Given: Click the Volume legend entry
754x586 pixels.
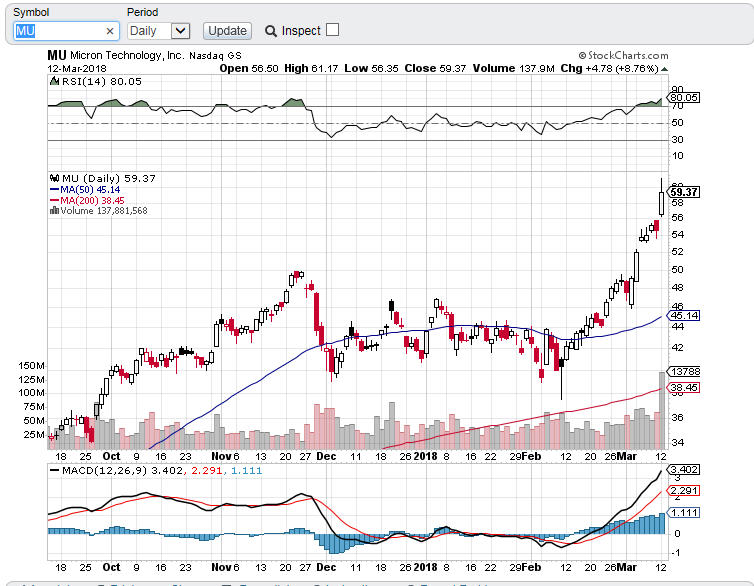Looking at the screenshot, I should (x=102, y=211).
